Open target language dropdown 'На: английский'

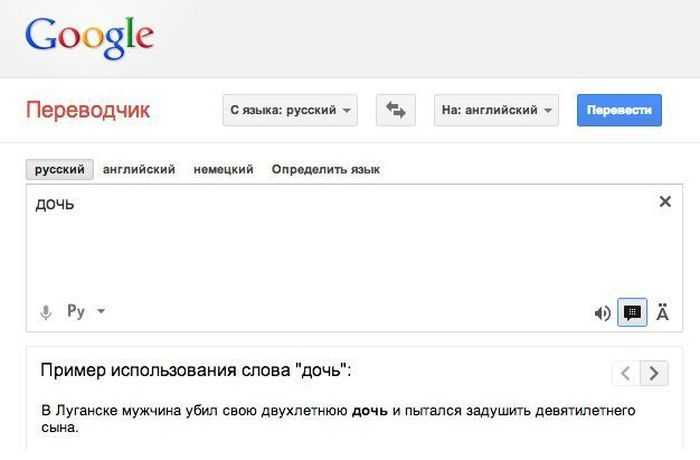tap(496, 110)
